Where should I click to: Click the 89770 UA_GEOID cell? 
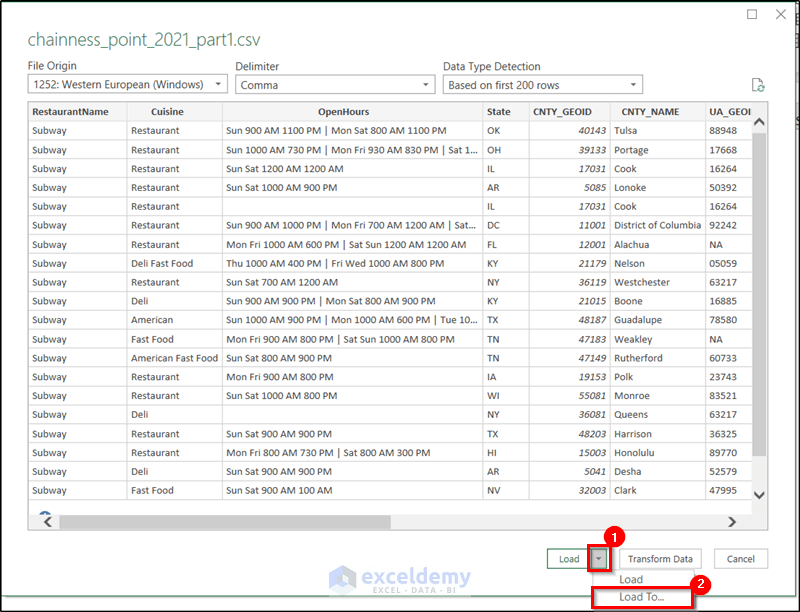pos(729,453)
